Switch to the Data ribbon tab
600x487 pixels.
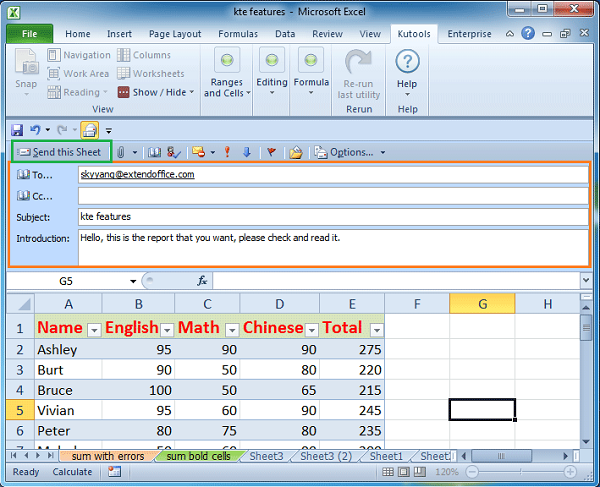click(285, 34)
